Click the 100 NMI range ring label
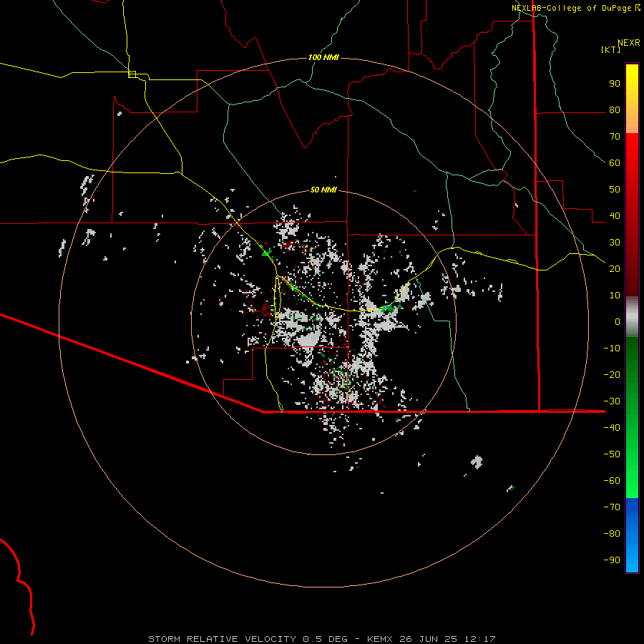 323,57
